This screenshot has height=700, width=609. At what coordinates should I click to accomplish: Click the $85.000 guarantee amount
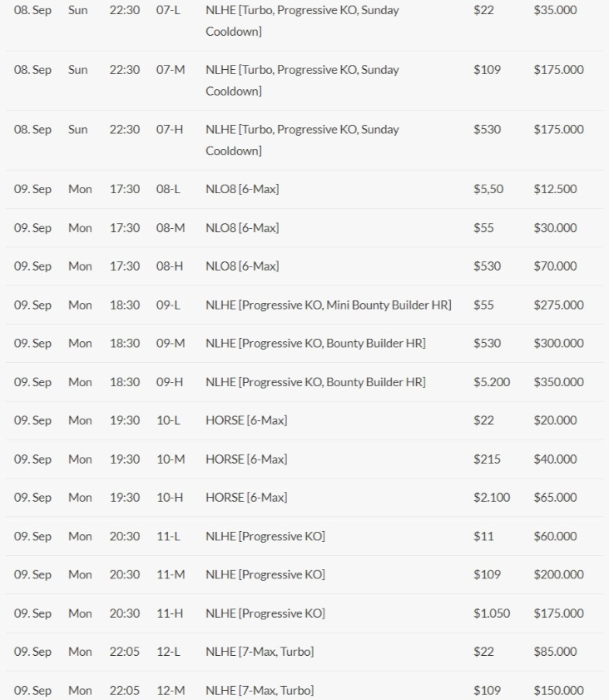coord(555,652)
